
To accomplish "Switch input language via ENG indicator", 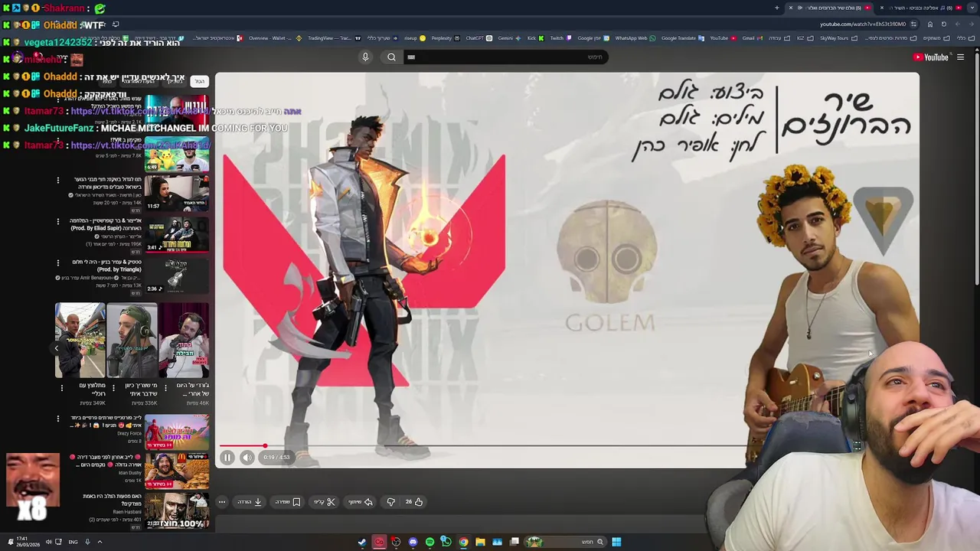I will tap(73, 542).
